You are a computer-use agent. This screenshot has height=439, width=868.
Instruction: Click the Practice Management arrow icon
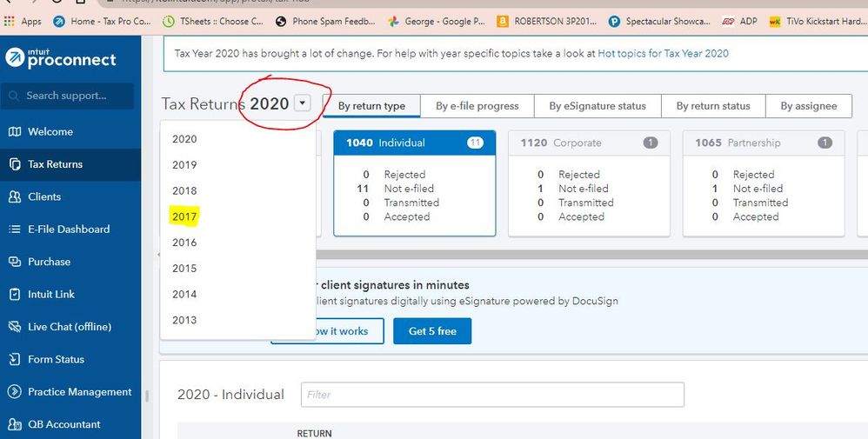pyautogui.click(x=14, y=392)
